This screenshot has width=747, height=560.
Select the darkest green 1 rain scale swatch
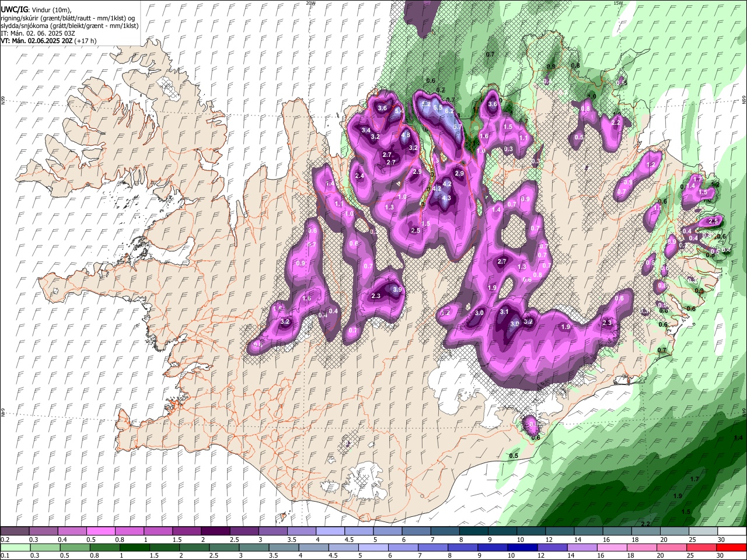[135, 548]
